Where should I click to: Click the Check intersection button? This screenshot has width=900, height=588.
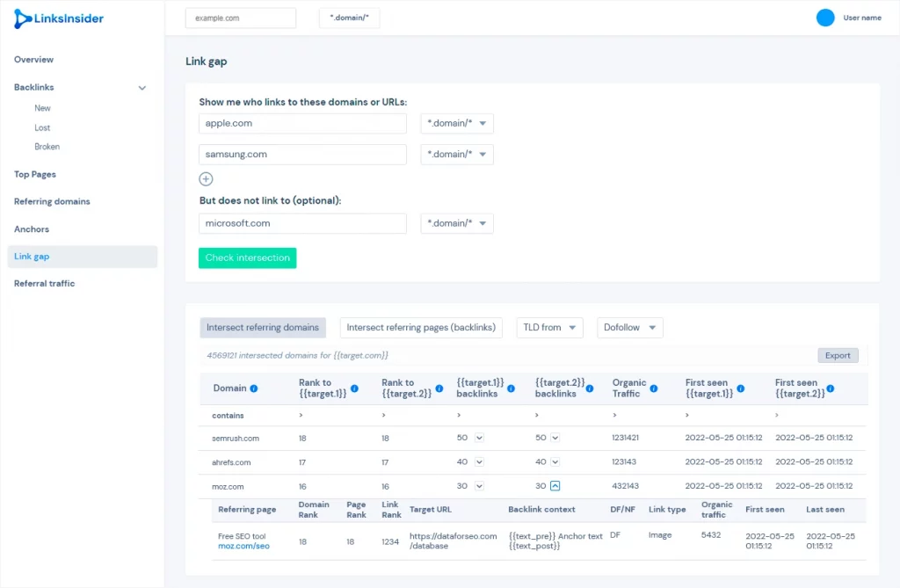click(x=247, y=258)
